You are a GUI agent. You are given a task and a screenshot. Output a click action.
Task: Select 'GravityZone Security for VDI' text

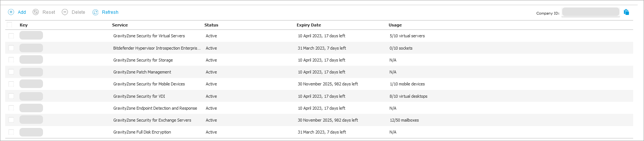[139, 96]
